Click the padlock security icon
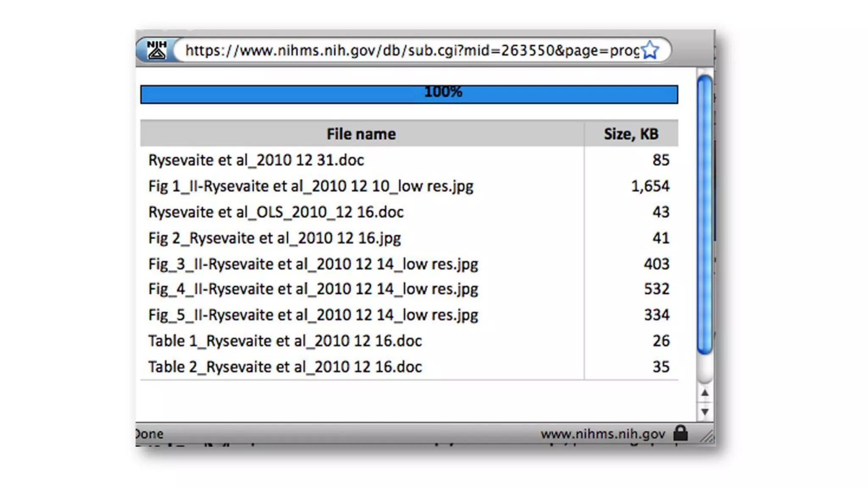868x488 pixels. pos(680,433)
